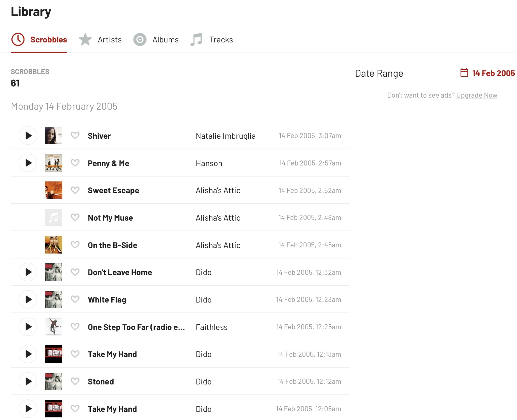Play Take My Hand scrobbled at 12:18am
The height and width of the screenshot is (420, 517).
point(28,354)
